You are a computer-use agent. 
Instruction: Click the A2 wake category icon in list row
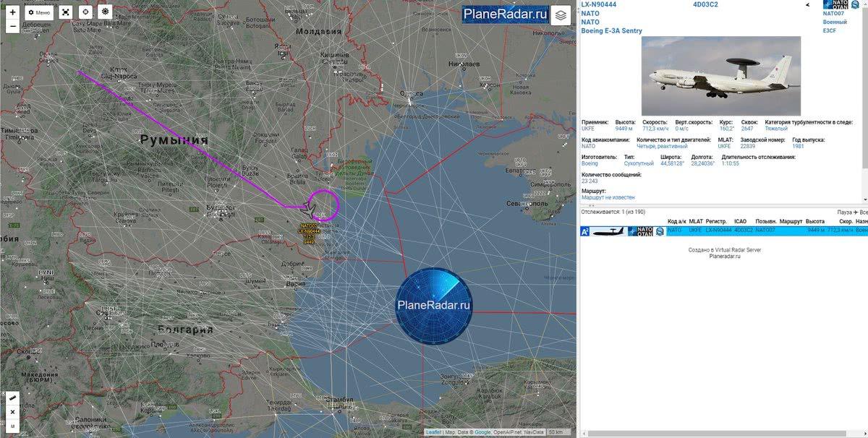(585, 231)
